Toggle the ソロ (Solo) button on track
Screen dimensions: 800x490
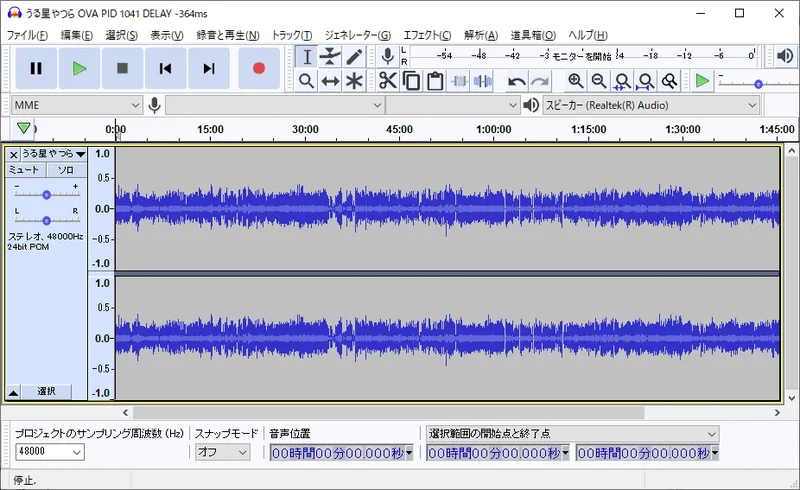(x=66, y=170)
